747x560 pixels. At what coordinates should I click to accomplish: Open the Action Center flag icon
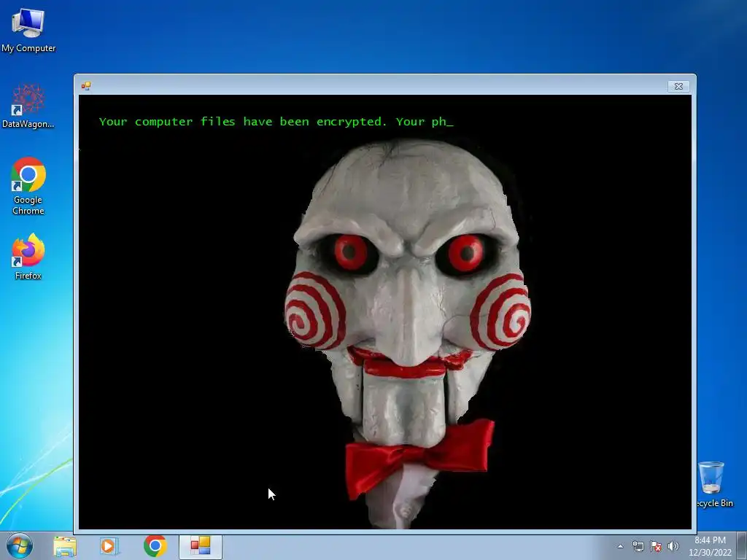(656, 546)
